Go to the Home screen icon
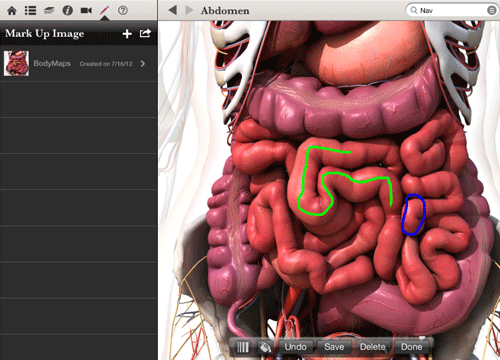 tap(12, 11)
